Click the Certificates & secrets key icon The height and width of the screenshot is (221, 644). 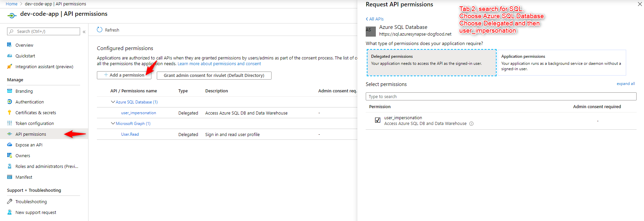pyautogui.click(x=9, y=113)
